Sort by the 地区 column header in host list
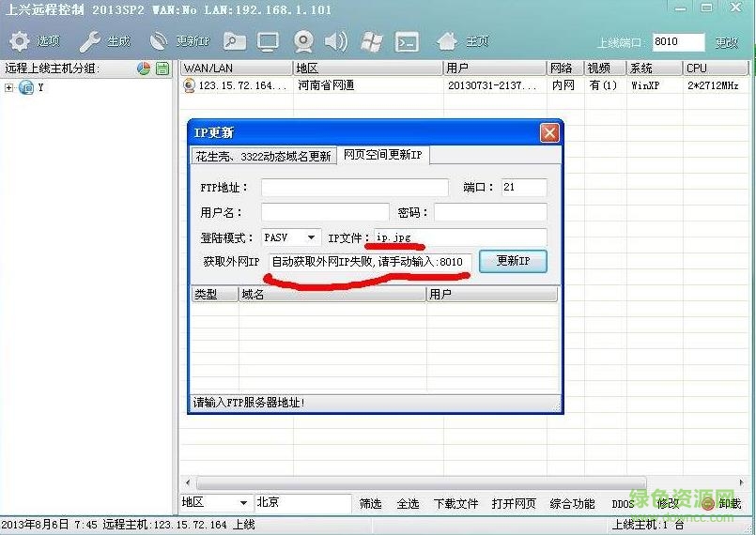The width and height of the screenshot is (756, 535). coord(368,68)
